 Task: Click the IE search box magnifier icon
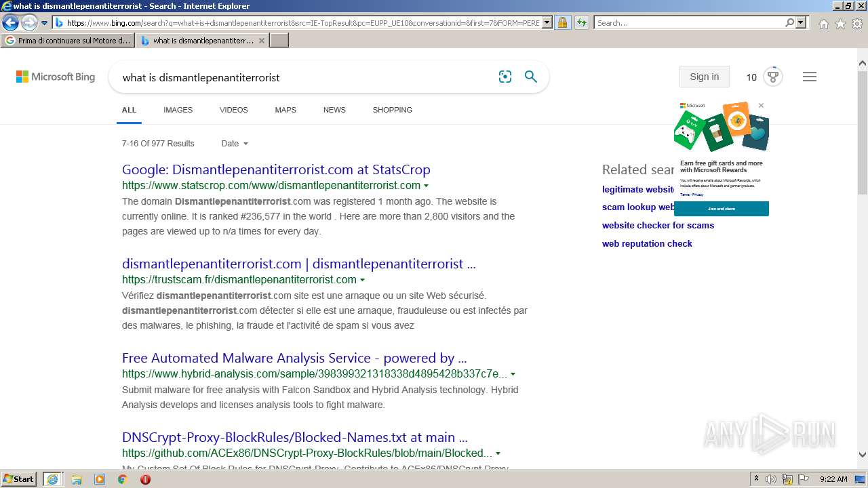pyautogui.click(x=789, y=22)
